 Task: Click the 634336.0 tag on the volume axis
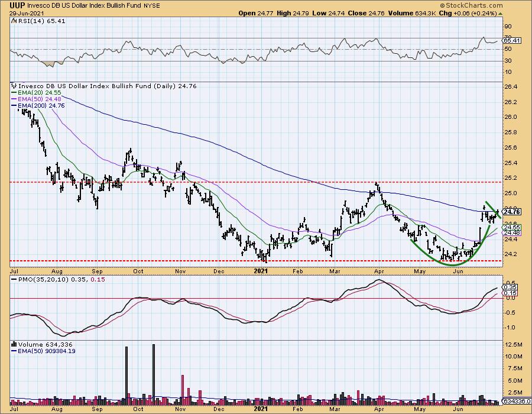(517, 402)
